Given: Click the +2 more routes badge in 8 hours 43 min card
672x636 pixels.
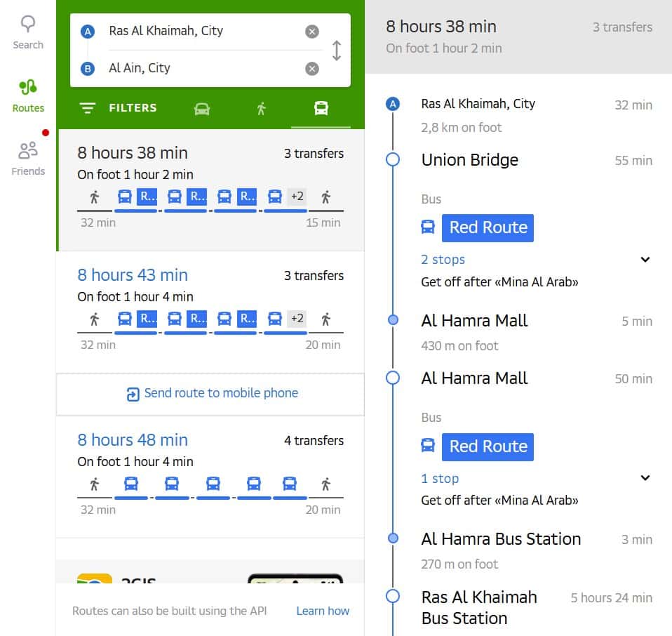Looking at the screenshot, I should [x=297, y=319].
